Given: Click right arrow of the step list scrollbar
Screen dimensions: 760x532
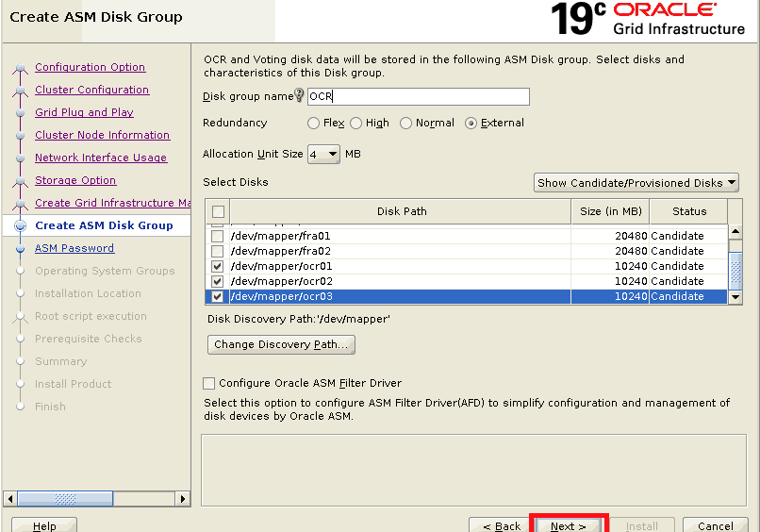Looking at the screenshot, I should (182, 499).
